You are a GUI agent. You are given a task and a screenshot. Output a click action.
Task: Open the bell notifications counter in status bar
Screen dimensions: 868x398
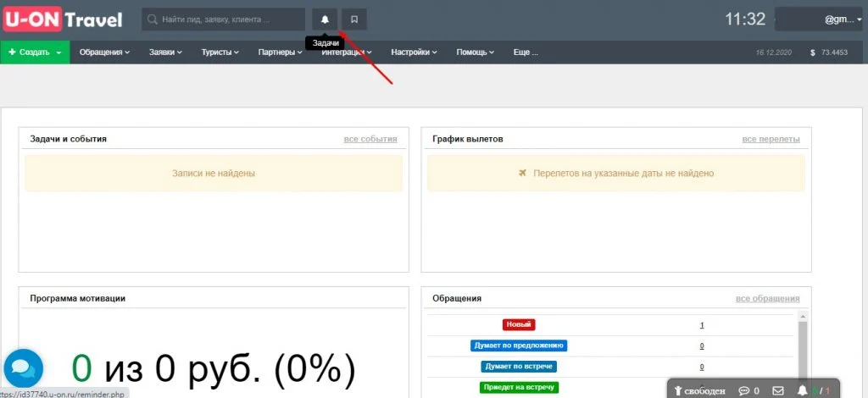point(813,391)
